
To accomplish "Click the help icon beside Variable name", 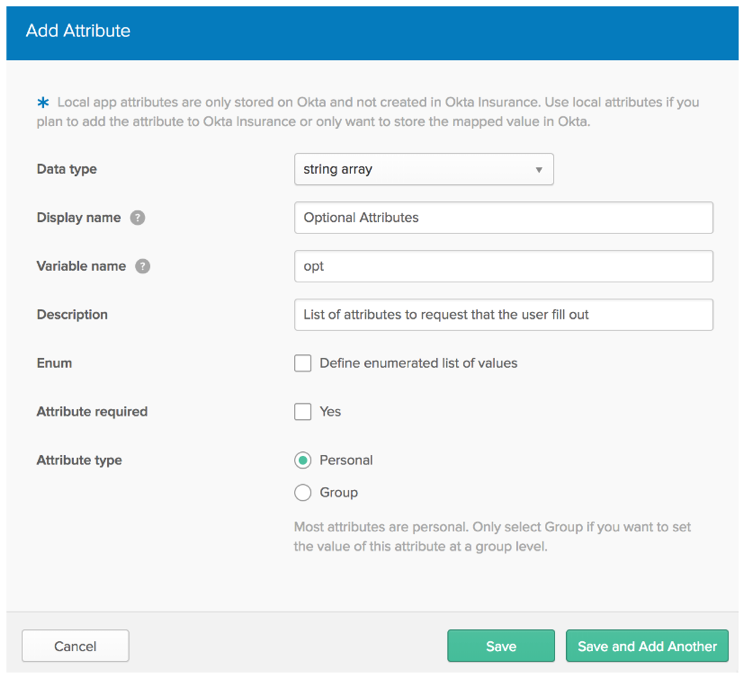I will pos(143,266).
